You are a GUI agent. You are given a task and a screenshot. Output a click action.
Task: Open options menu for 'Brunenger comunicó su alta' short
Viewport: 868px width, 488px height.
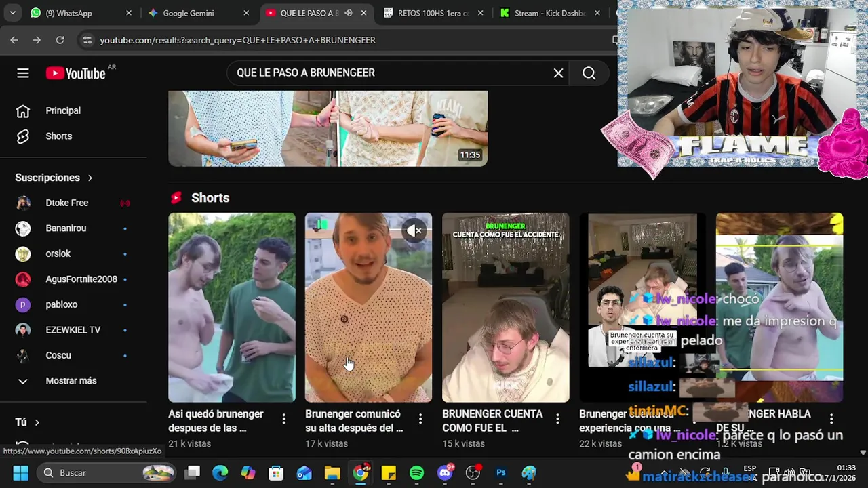(420, 420)
